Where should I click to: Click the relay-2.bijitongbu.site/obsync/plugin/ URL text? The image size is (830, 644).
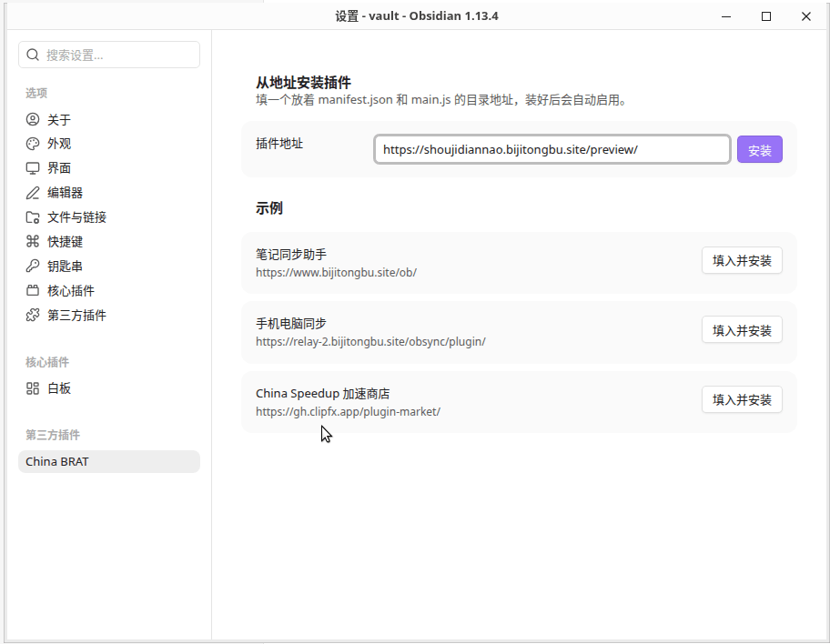click(x=370, y=342)
